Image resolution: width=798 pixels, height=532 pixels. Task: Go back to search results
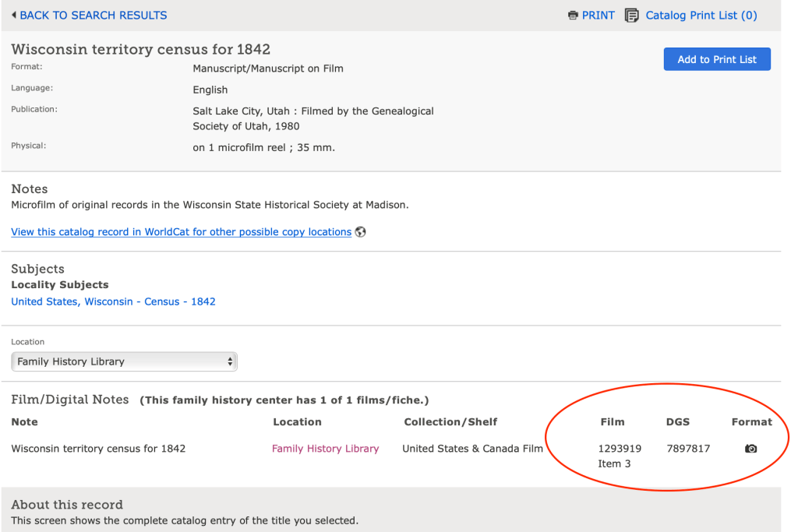pyautogui.click(x=93, y=16)
